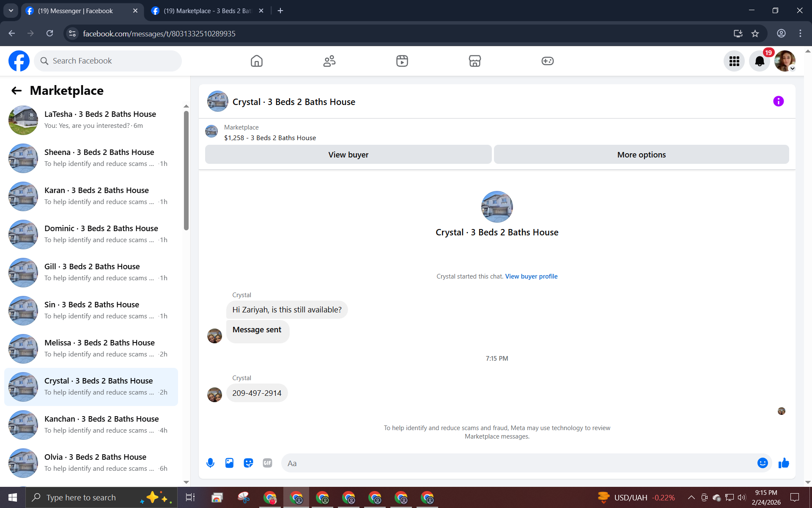812x508 pixels.
Task: Open the Facebook apps grid menu
Action: [x=734, y=61]
